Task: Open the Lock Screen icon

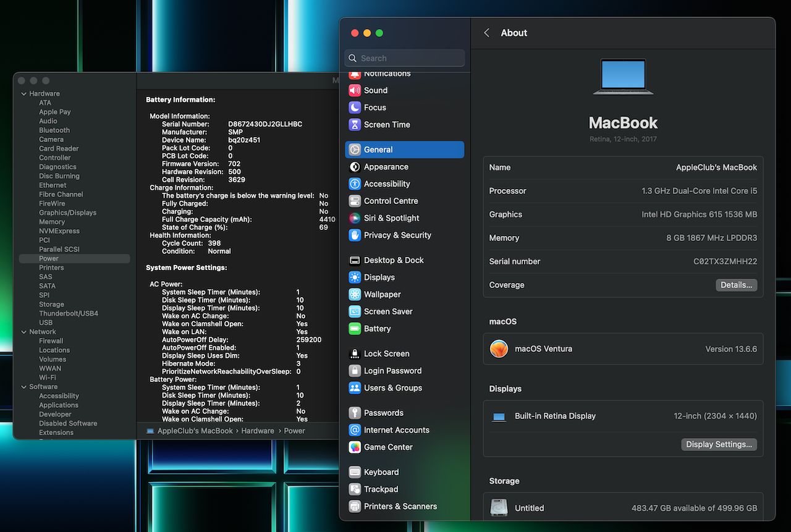Action: coord(355,353)
